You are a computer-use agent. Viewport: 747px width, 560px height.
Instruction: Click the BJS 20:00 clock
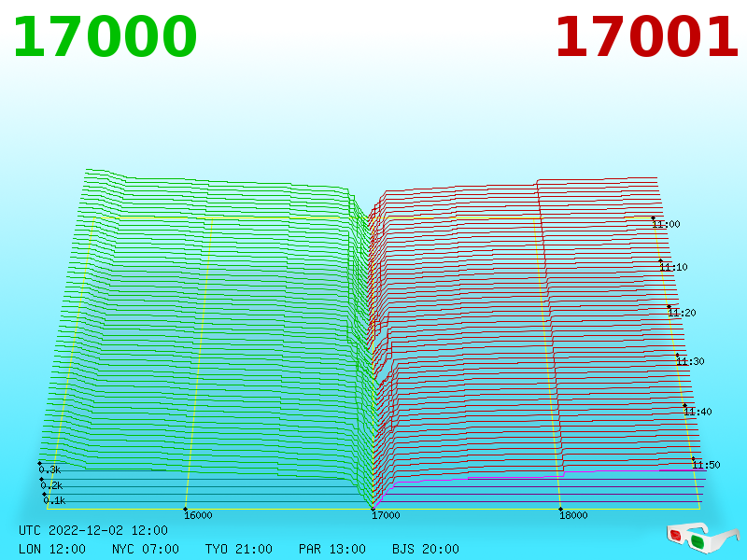pyautogui.click(x=426, y=549)
